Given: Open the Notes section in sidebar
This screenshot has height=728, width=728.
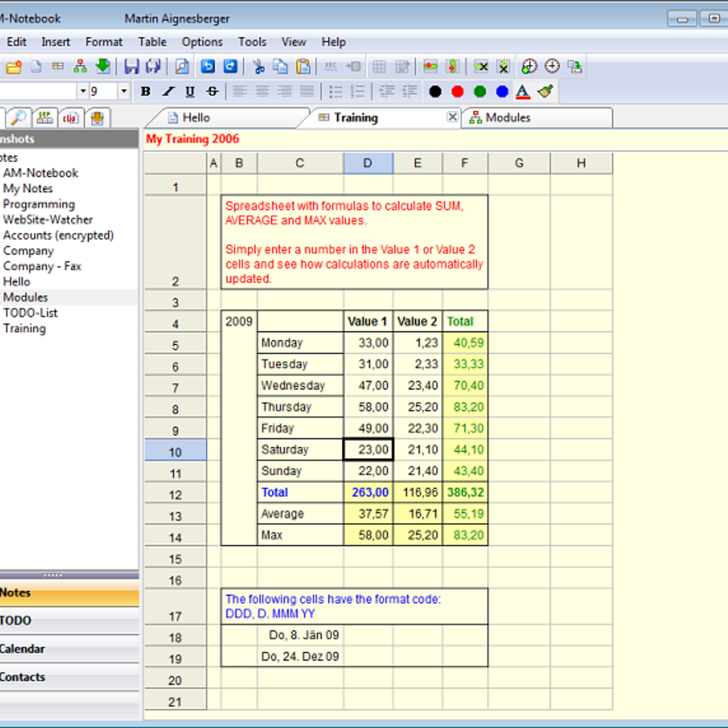Looking at the screenshot, I should (x=69, y=593).
